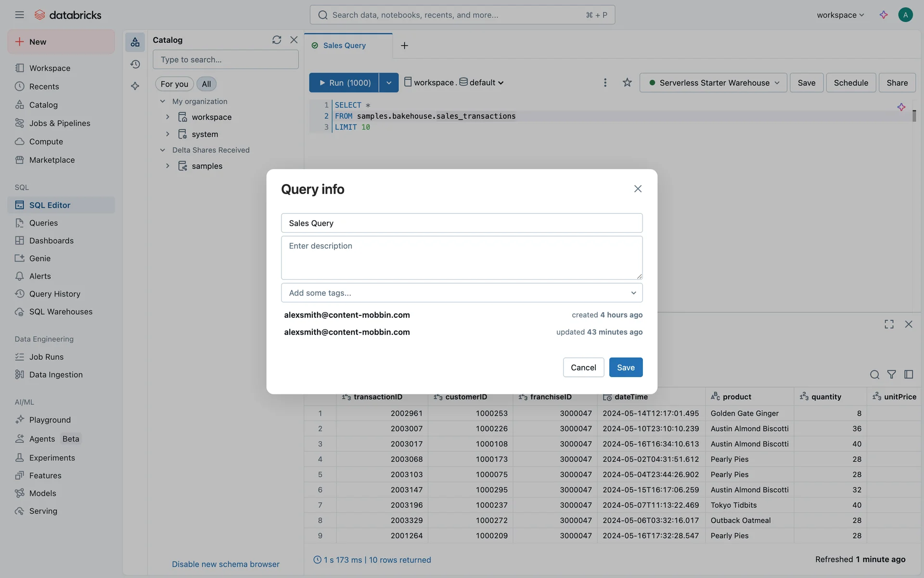
Task: Expand results panel to full screen
Action: [889, 324]
